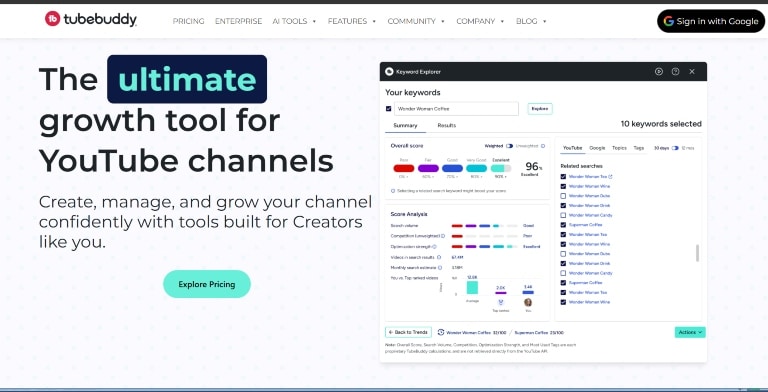Expand the AI TOOLS menu
This screenshot has width=768, height=392.
pos(294,21)
